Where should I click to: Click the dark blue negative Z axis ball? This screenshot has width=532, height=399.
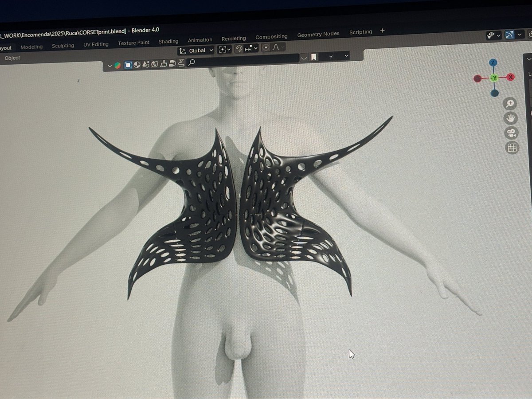(x=494, y=93)
